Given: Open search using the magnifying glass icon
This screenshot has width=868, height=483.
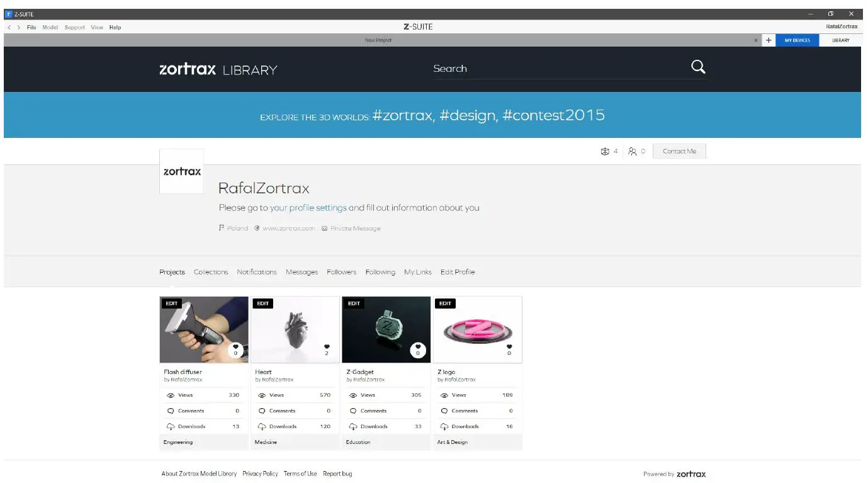Looking at the screenshot, I should [697, 67].
